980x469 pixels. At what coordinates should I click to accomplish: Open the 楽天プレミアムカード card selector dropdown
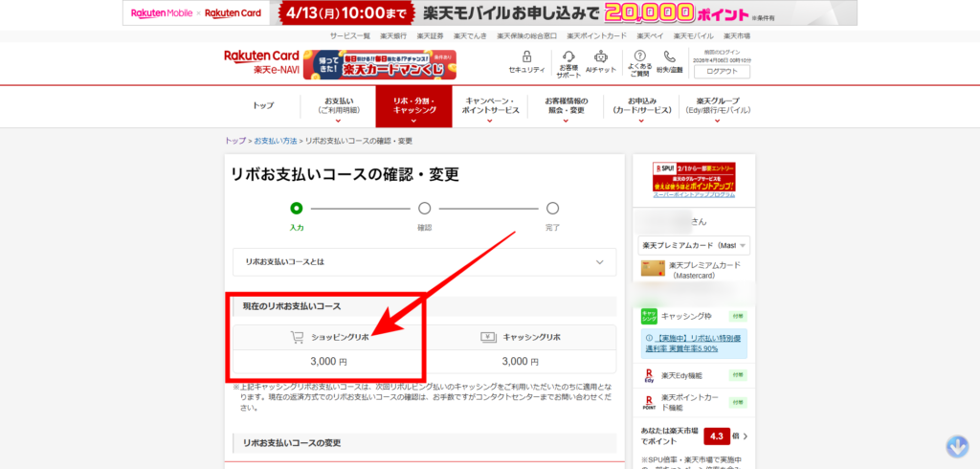(x=694, y=245)
